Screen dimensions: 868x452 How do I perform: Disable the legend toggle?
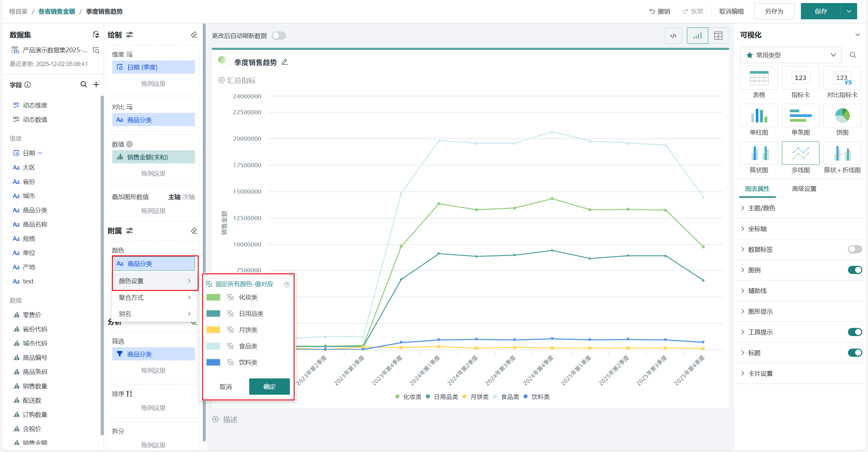point(854,270)
